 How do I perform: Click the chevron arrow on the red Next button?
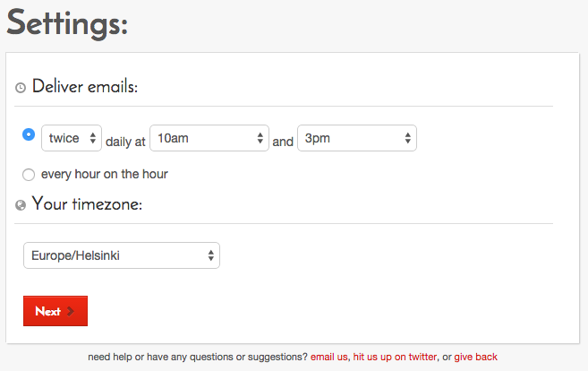pyautogui.click(x=71, y=312)
